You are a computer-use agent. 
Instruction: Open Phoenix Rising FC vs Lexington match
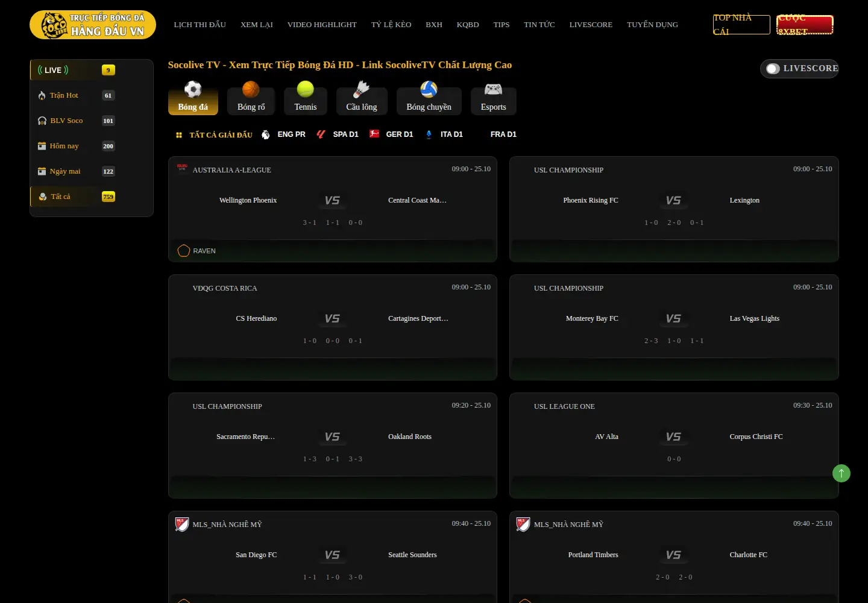[674, 209]
